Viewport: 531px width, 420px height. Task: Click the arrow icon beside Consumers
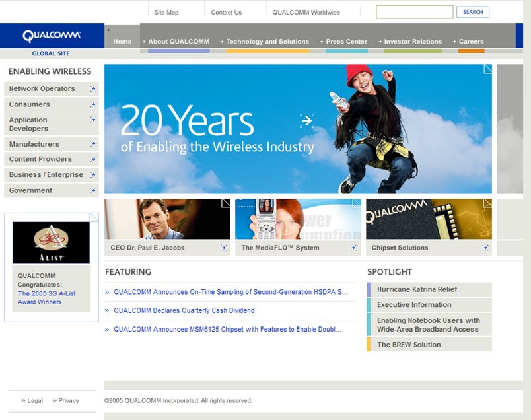pyautogui.click(x=94, y=104)
